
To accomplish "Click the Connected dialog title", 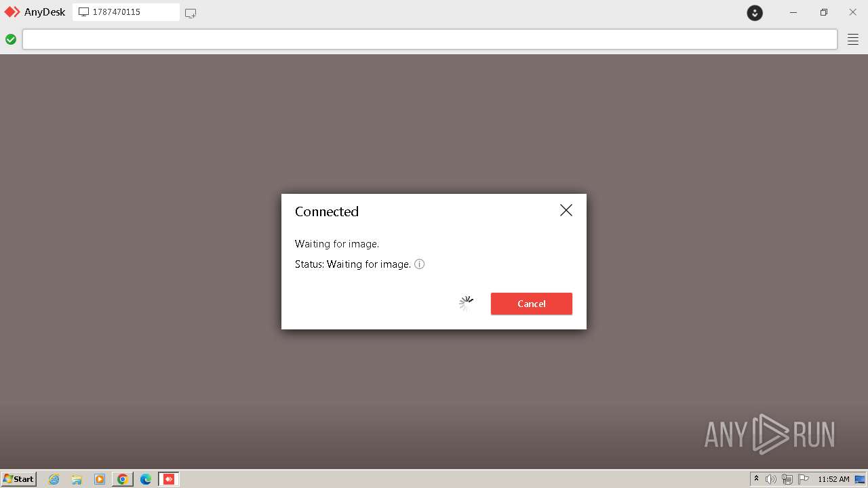I will [x=327, y=211].
